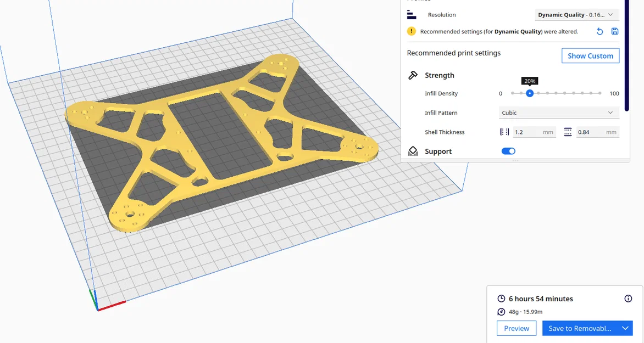The width and height of the screenshot is (644, 343).
Task: Click the top/bottom thickness icon beside 0.84 mm
Action: [568, 132]
